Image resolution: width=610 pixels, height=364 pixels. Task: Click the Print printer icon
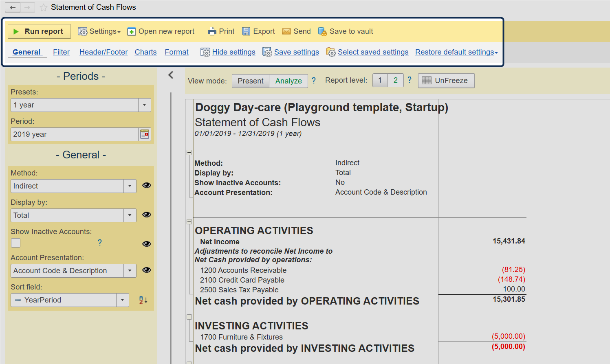pos(212,31)
